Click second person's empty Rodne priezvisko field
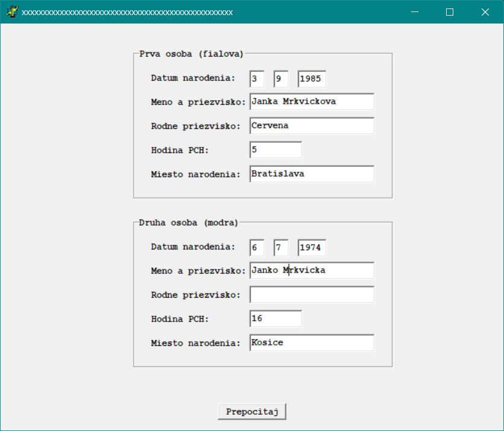 click(x=312, y=294)
